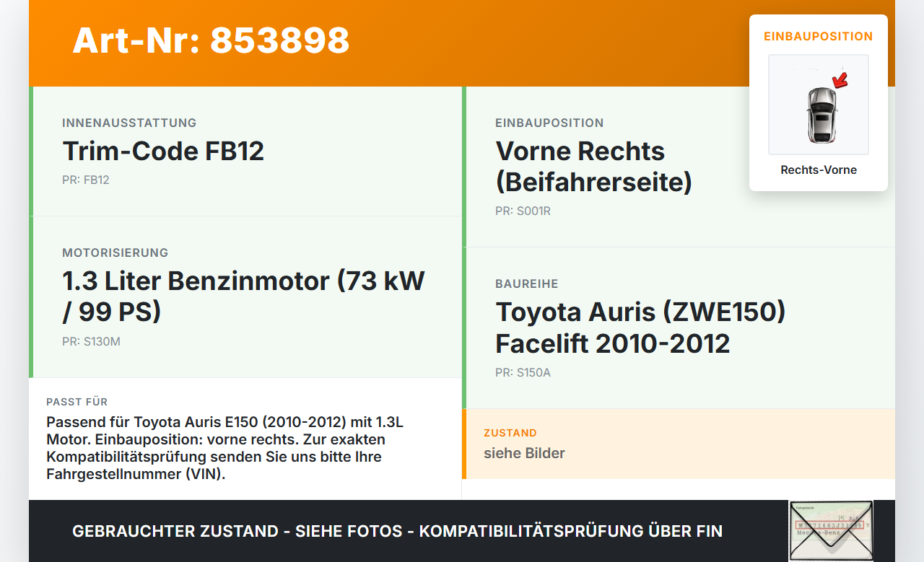Click the grey EINBAUPOSITION label above Vorne Rechts
Screen dimensions: 924x562
(549, 123)
